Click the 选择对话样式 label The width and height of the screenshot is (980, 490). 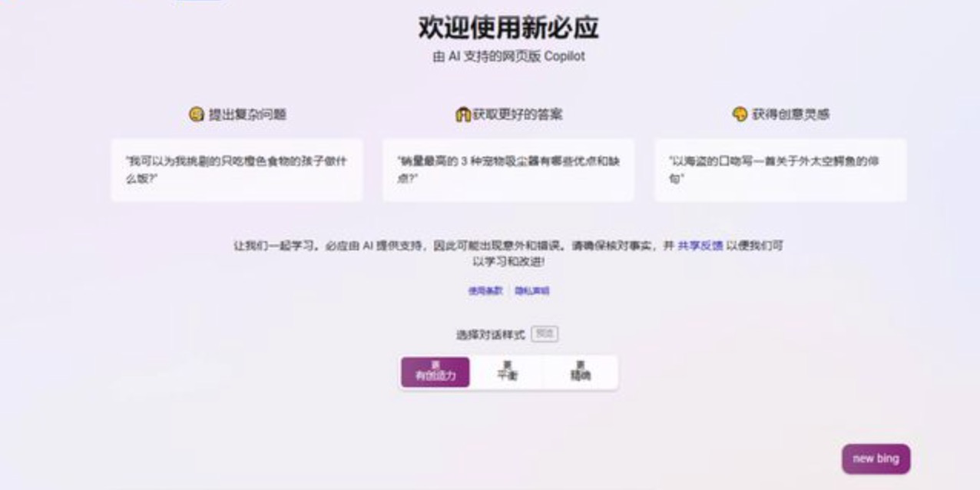tap(491, 335)
